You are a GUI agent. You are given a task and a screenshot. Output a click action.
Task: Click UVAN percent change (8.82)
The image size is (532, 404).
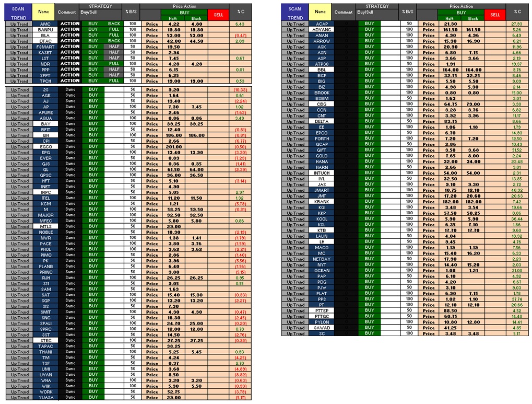pyautogui.click(x=241, y=375)
